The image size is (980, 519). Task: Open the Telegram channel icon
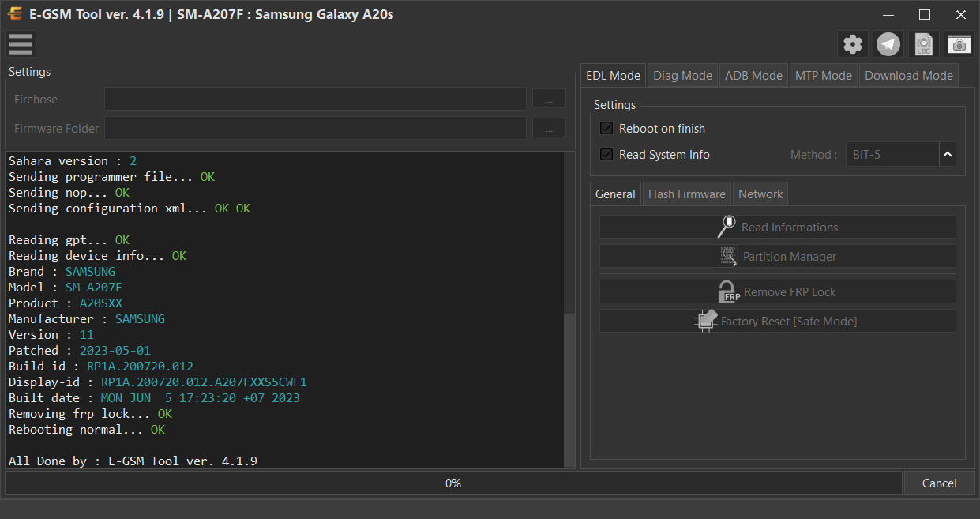888,44
